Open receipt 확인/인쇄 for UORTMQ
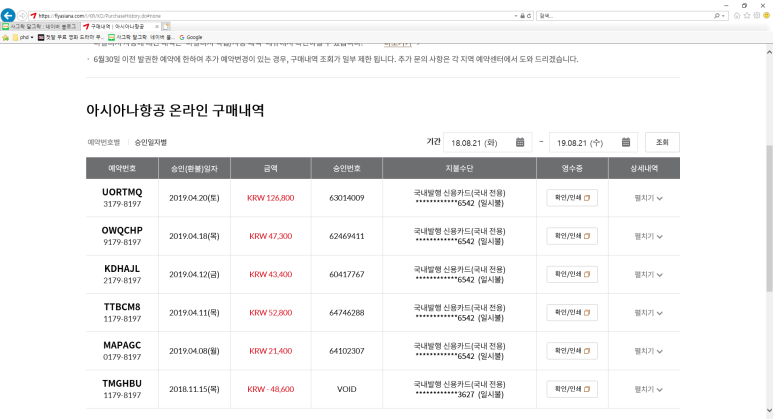Image resolution: width=773 pixels, height=419 pixels. (572, 198)
